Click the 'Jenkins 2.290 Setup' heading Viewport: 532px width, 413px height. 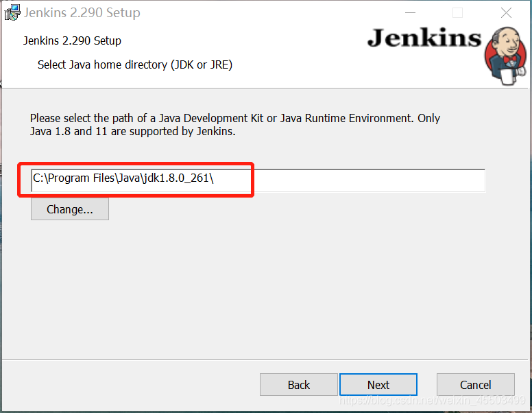point(72,40)
